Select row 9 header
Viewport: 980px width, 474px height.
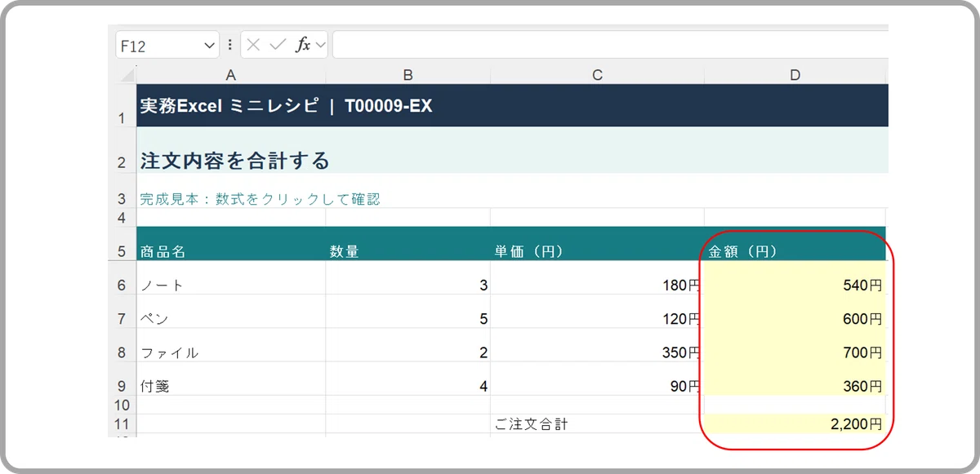coord(122,379)
